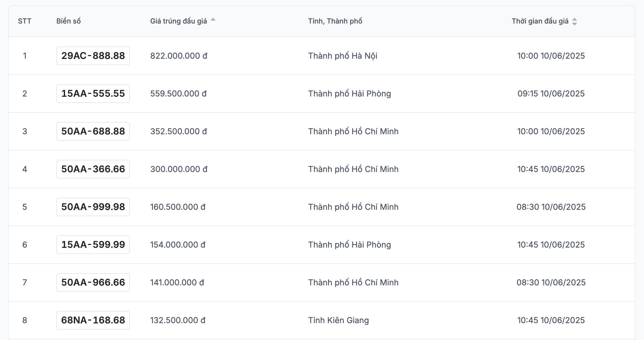
Task: Open license plate 50AA-688.88
Action: (x=93, y=131)
